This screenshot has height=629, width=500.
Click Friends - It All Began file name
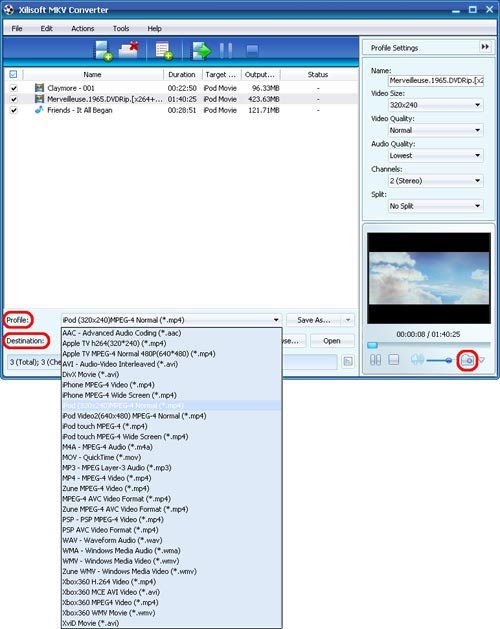pos(80,110)
